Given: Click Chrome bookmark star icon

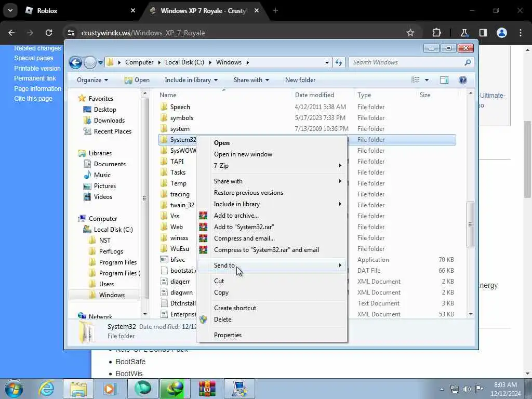Looking at the screenshot, I should [410, 33].
